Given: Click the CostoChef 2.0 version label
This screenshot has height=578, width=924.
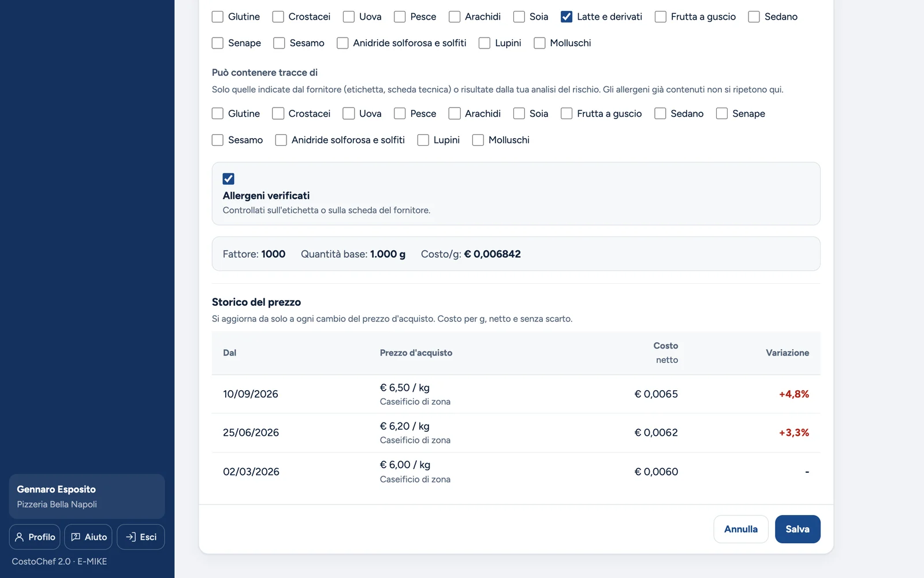Looking at the screenshot, I should pyautogui.click(x=59, y=561).
